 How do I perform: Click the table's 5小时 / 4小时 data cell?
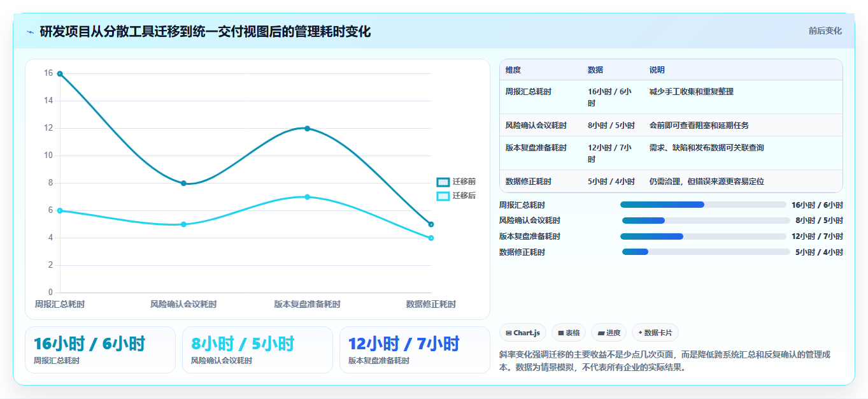click(x=611, y=182)
